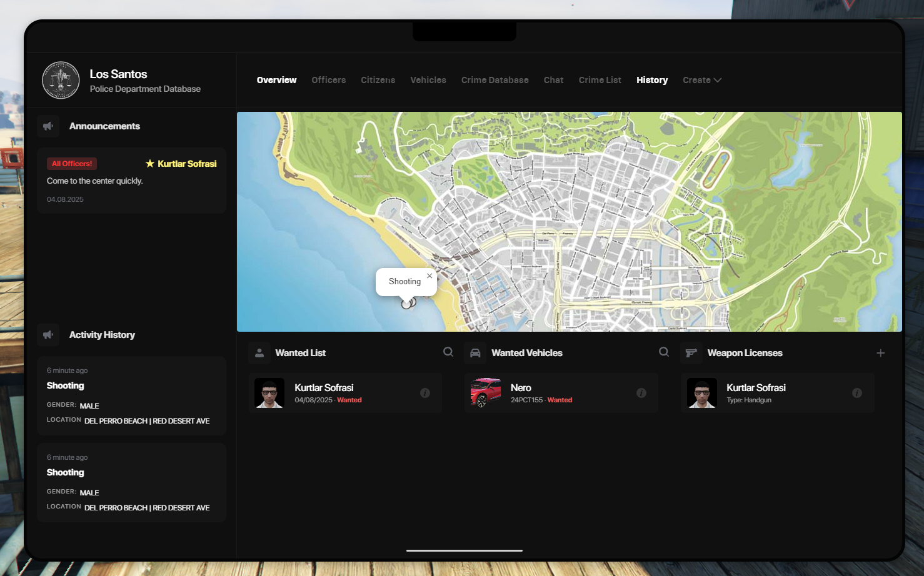Click the red Nero car thumbnail
Viewport: 924px width, 576px height.
[x=486, y=393]
